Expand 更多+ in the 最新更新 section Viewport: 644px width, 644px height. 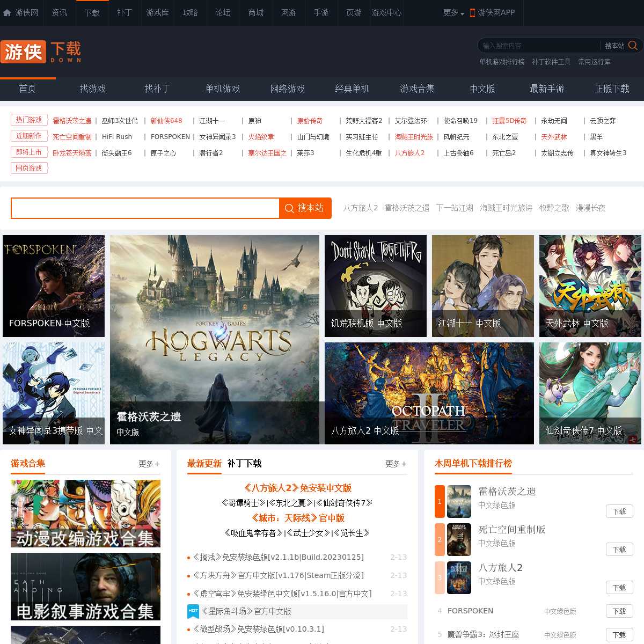(x=396, y=464)
